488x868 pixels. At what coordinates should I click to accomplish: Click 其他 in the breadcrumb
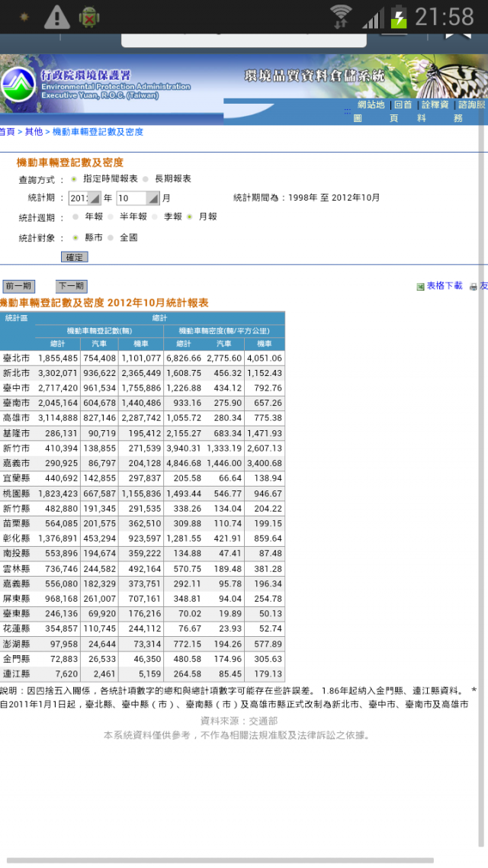click(x=34, y=132)
